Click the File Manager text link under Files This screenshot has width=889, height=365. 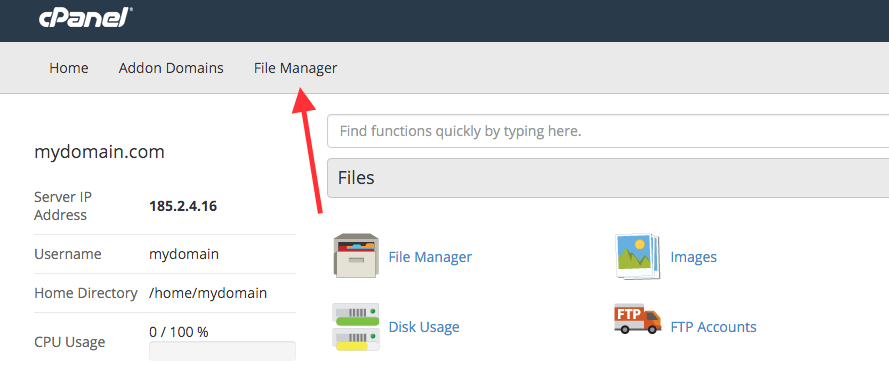(430, 257)
